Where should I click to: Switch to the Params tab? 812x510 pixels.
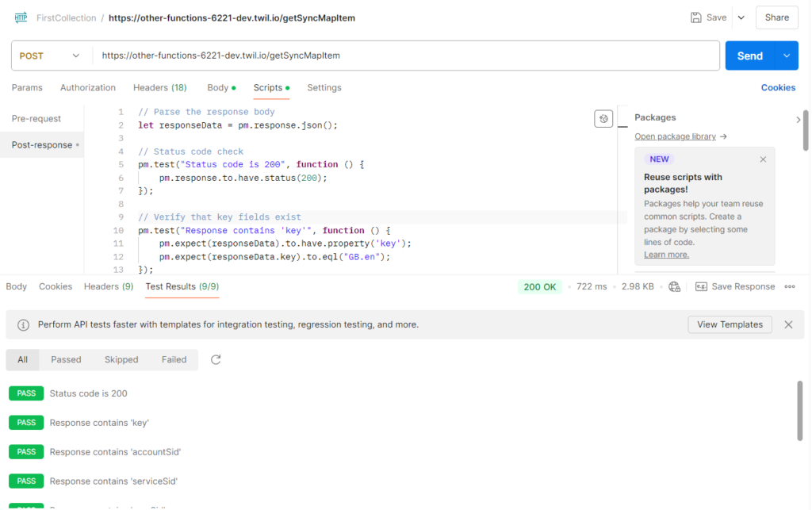pos(27,87)
